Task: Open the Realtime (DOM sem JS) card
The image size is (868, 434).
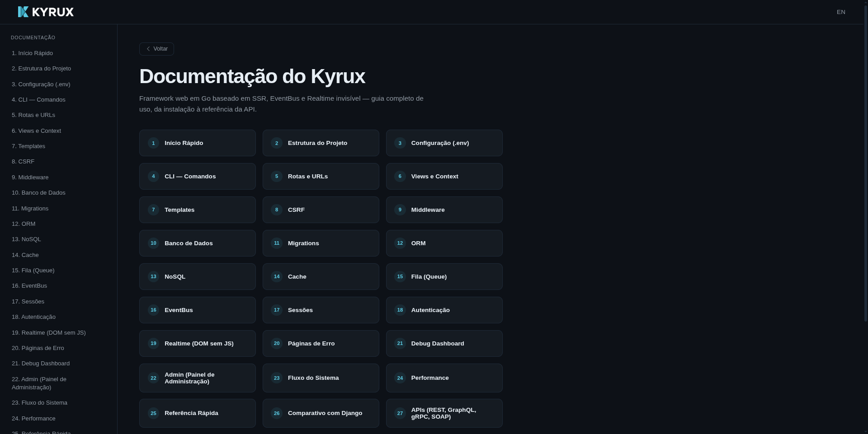Action: (x=198, y=344)
